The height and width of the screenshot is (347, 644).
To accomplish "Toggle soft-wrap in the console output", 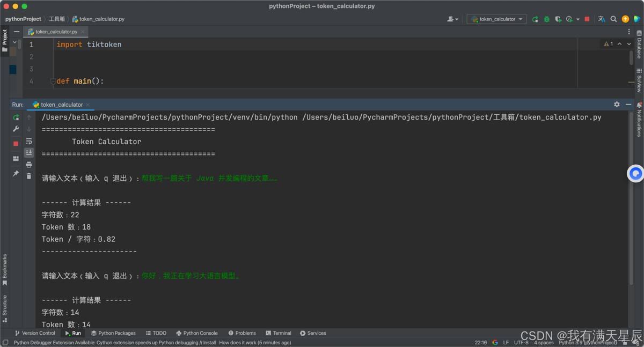I will point(29,141).
